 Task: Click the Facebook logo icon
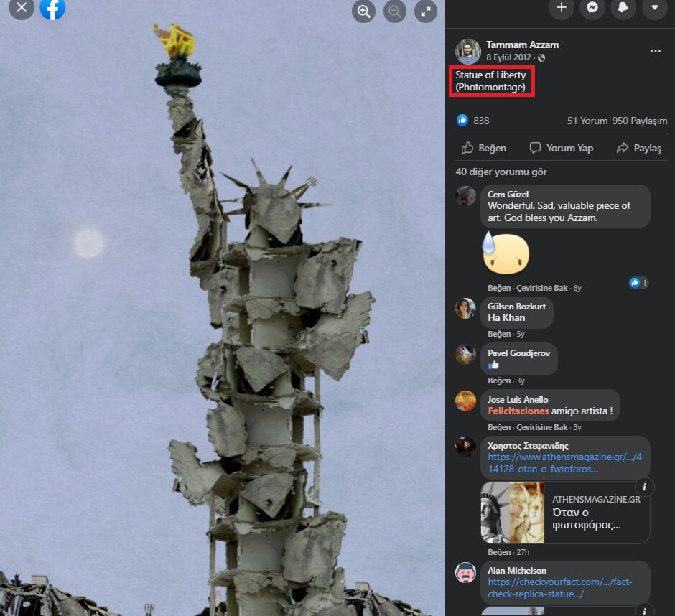coord(52,8)
